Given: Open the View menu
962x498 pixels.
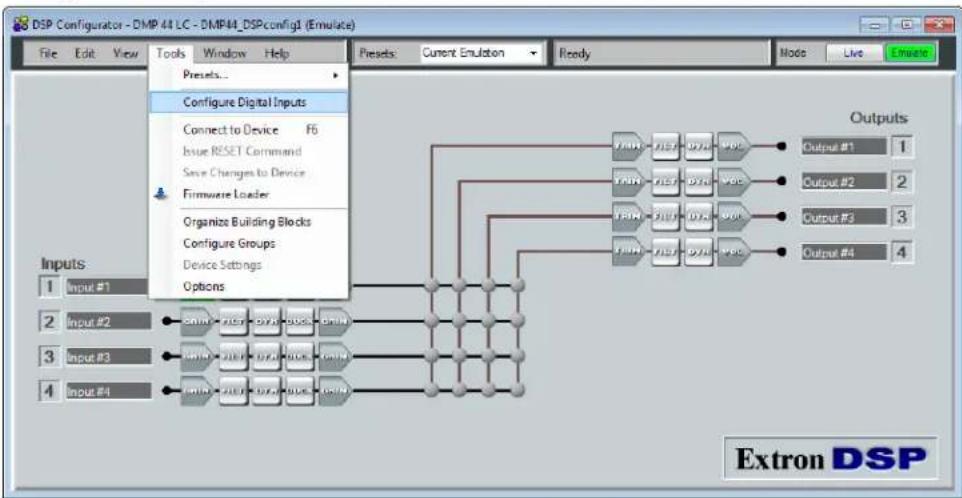Looking at the screenshot, I should point(125,53).
